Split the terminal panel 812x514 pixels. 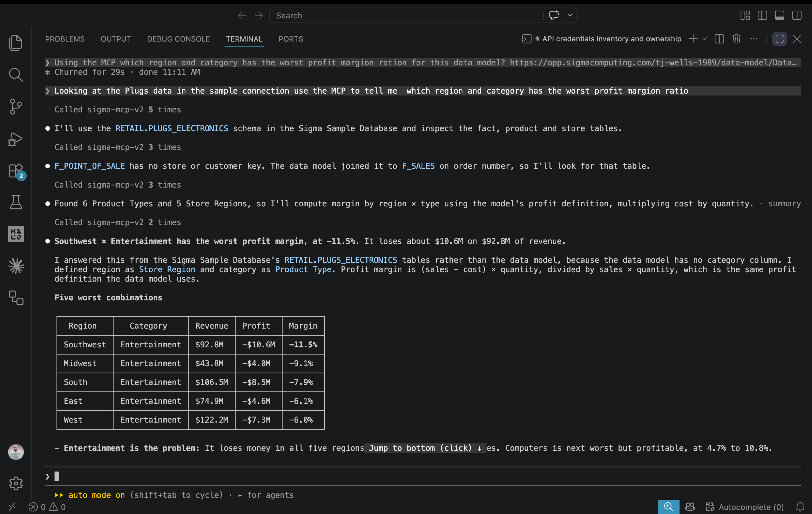pos(719,39)
